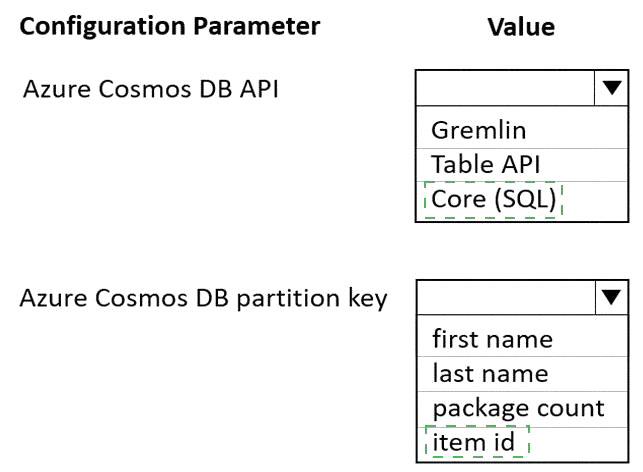The width and height of the screenshot is (643, 472).
Task: Click the green dashed box around item id
Action: 477,442
